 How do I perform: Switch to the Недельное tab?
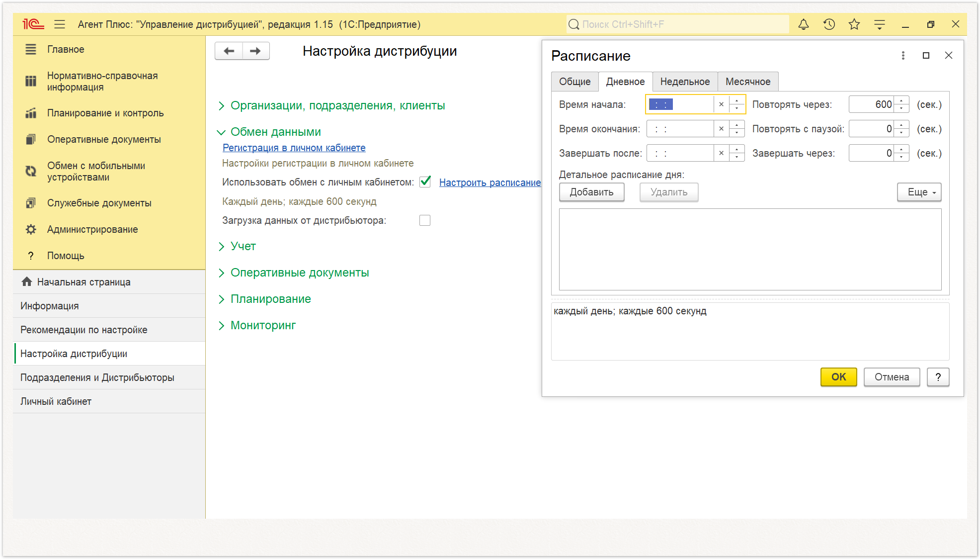685,82
